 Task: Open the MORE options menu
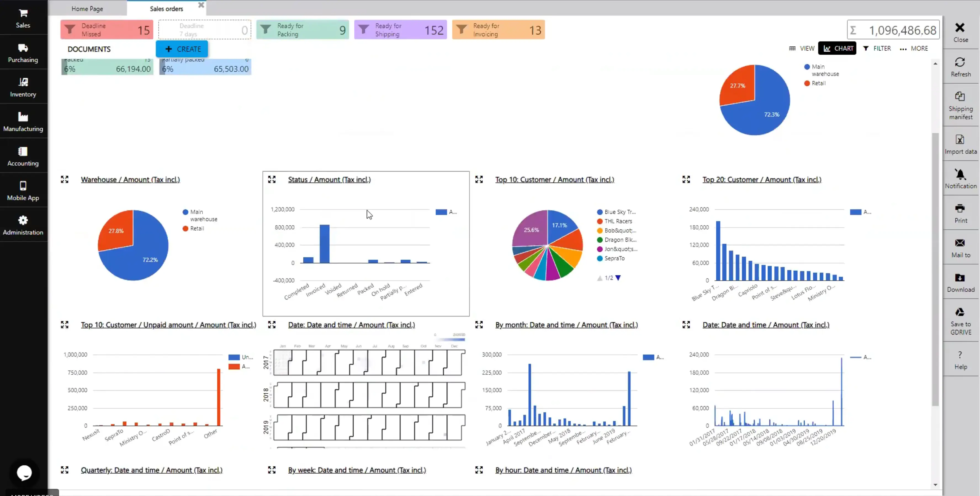914,48
